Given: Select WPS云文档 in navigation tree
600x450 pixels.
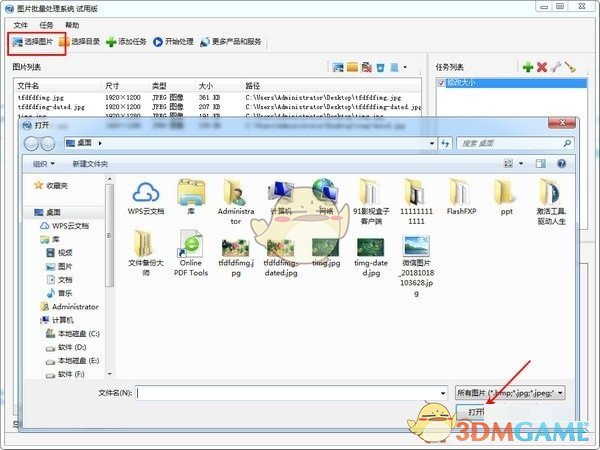Looking at the screenshot, I should pyautogui.click(x=65, y=226).
